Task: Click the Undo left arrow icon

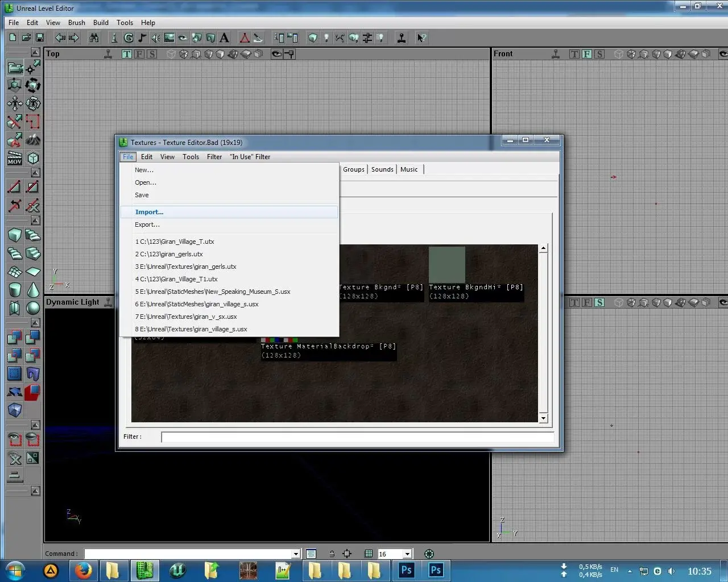Action: tap(60, 38)
